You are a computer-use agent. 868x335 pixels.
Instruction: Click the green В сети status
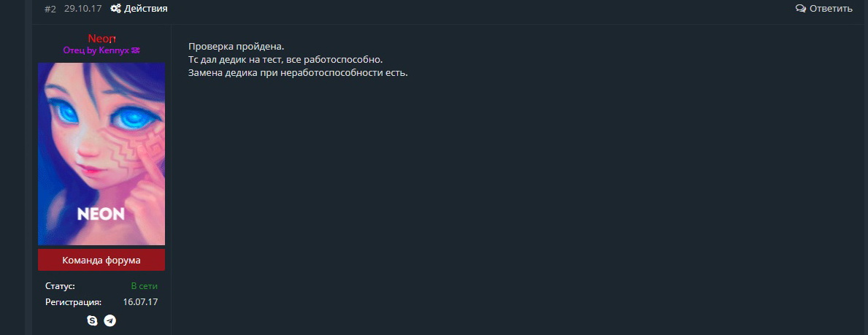tap(145, 286)
